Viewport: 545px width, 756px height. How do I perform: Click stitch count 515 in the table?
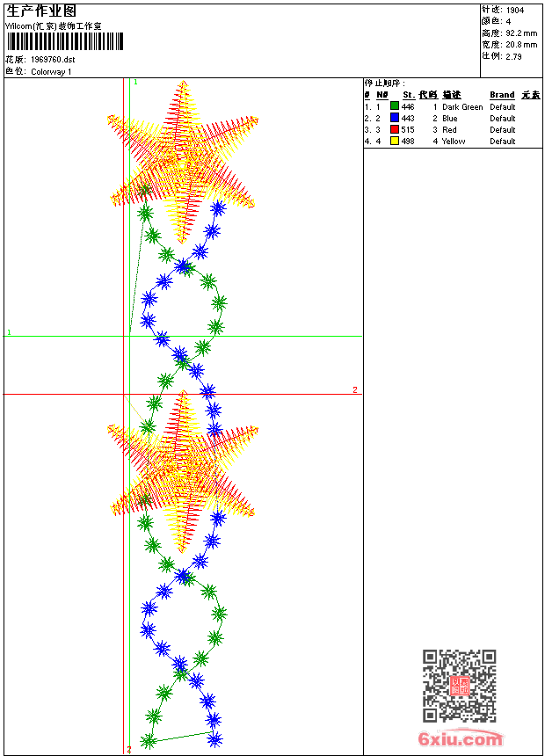(x=408, y=130)
